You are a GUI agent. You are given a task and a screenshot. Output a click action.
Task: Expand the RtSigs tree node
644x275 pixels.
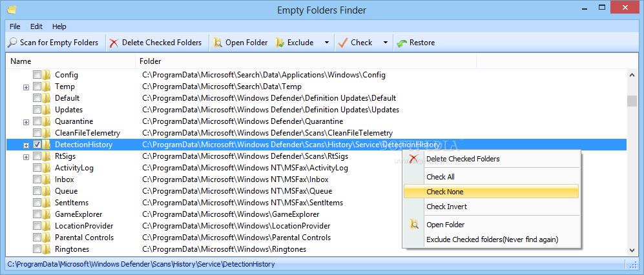tap(26, 157)
